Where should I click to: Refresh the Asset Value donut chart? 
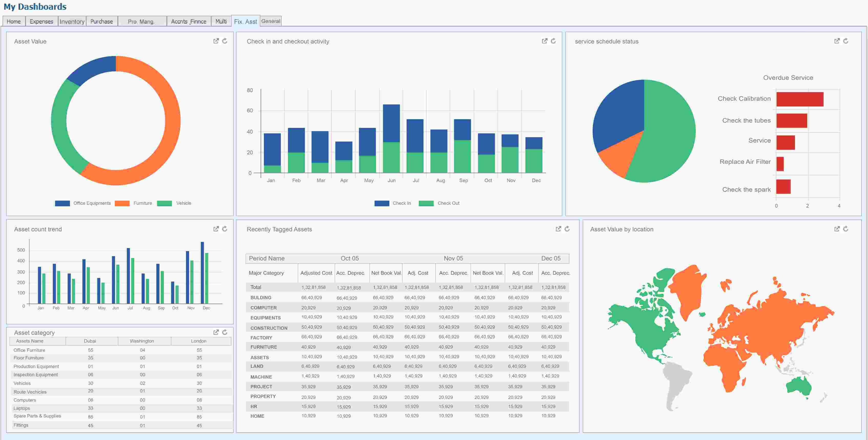(x=225, y=41)
